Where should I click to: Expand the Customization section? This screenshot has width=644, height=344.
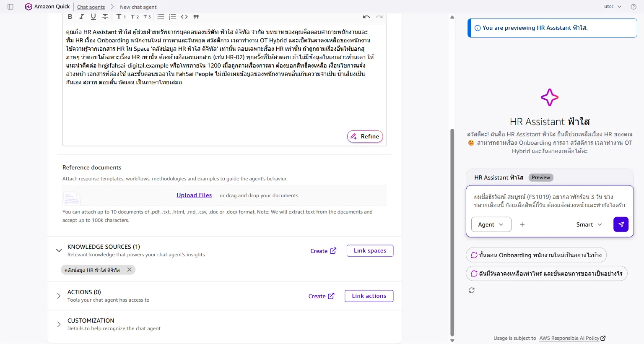point(59,324)
